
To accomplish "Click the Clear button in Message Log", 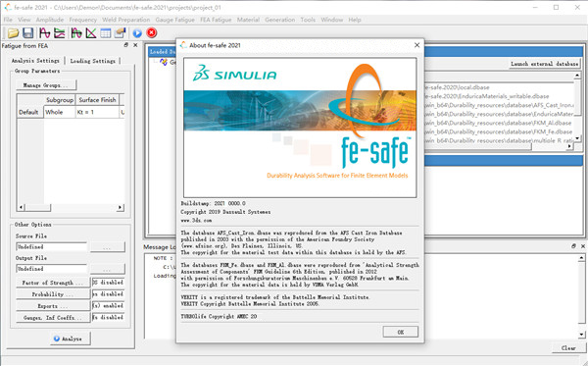I will tap(568, 348).
